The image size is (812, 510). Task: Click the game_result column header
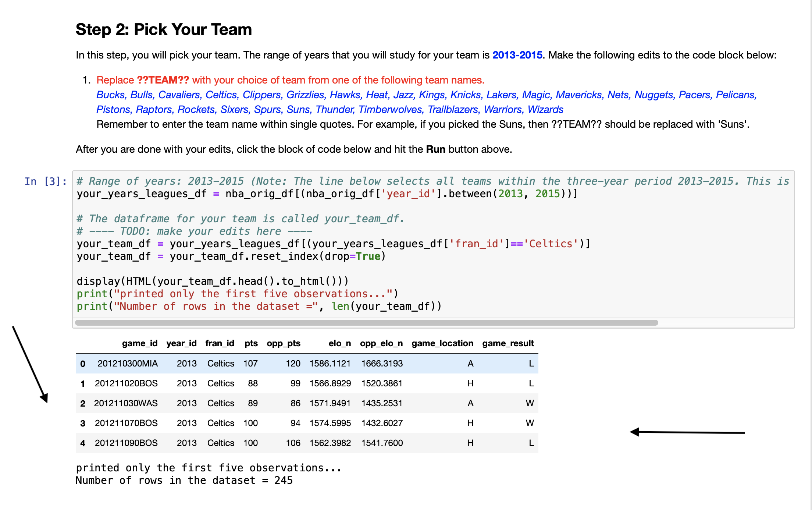[508, 343]
